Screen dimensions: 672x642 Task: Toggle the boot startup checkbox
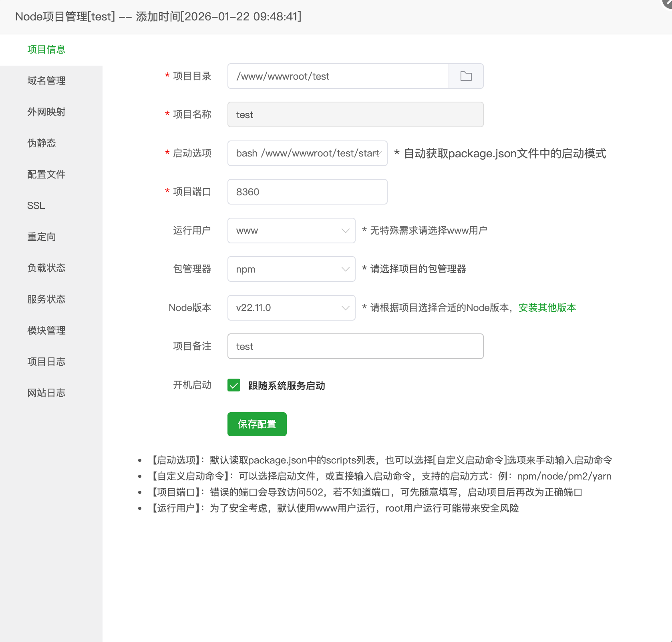[x=234, y=385]
